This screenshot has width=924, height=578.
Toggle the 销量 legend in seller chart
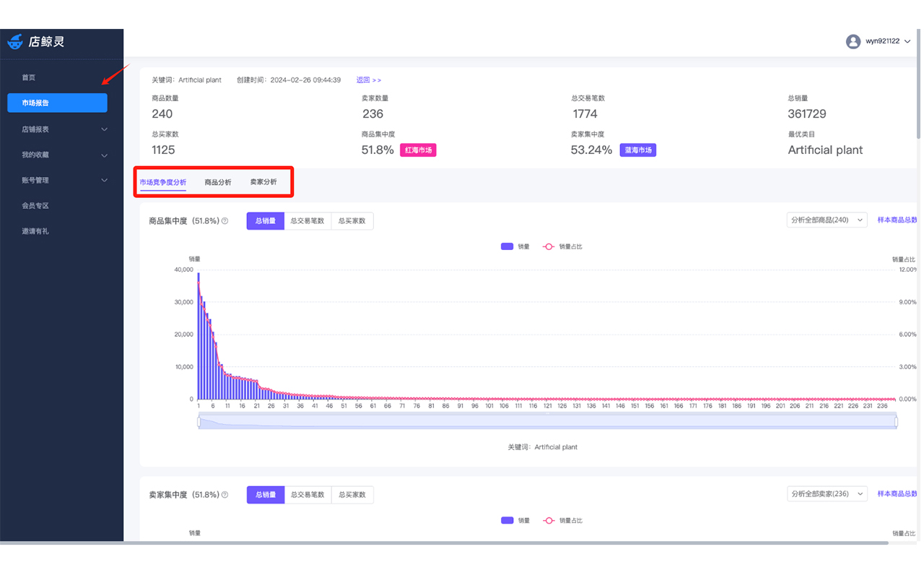515,520
